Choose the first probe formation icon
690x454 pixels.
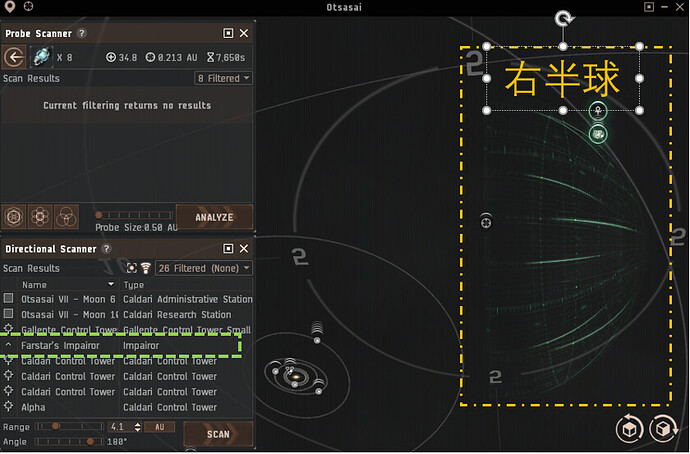coord(14,216)
